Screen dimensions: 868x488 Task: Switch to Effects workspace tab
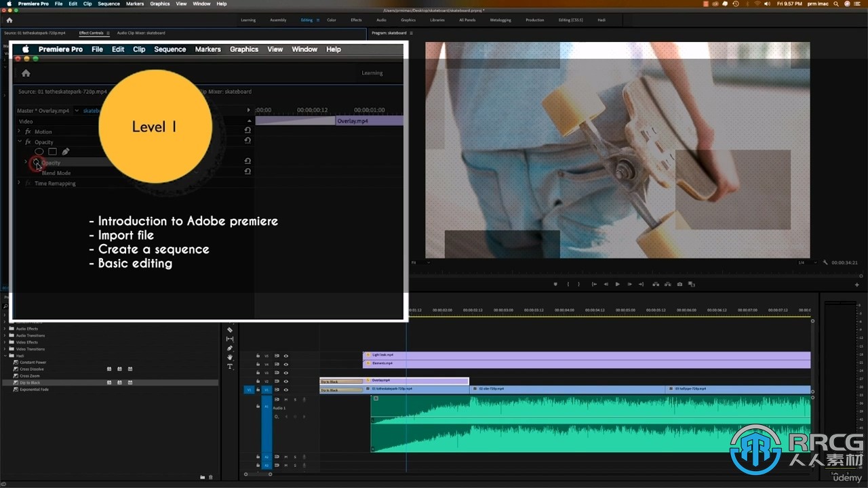(356, 20)
